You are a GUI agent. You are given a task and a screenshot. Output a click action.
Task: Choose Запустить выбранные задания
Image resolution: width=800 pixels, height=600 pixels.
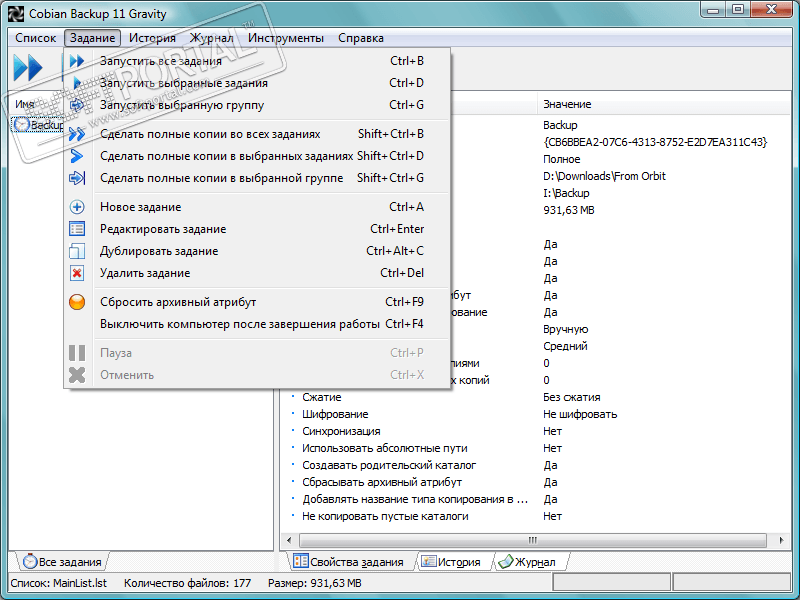[x=258, y=83]
